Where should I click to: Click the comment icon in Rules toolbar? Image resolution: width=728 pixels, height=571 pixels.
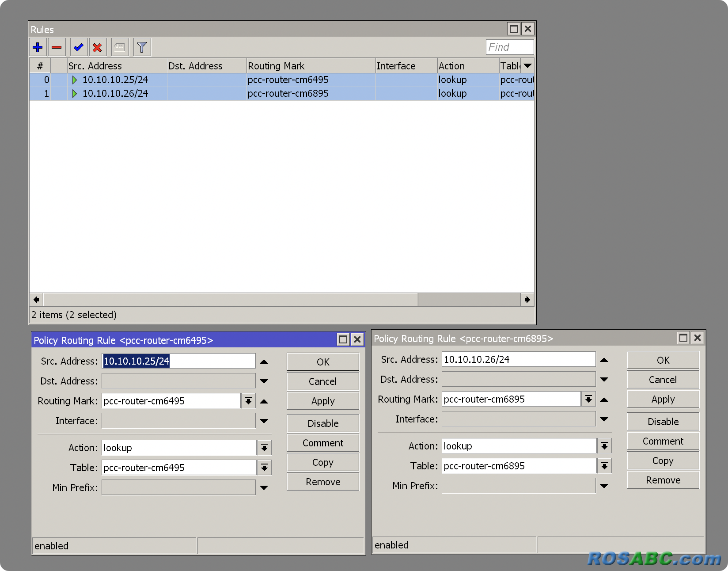[x=120, y=47]
